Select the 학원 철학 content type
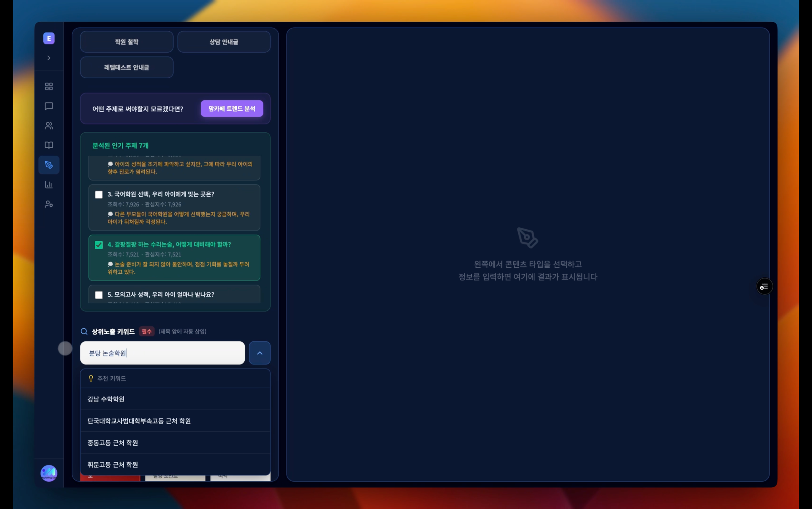 (127, 42)
